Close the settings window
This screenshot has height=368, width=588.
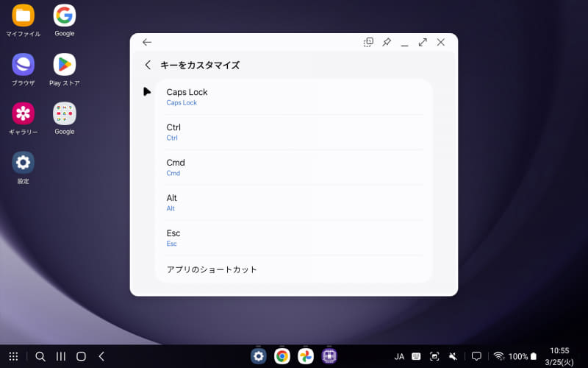[440, 43]
